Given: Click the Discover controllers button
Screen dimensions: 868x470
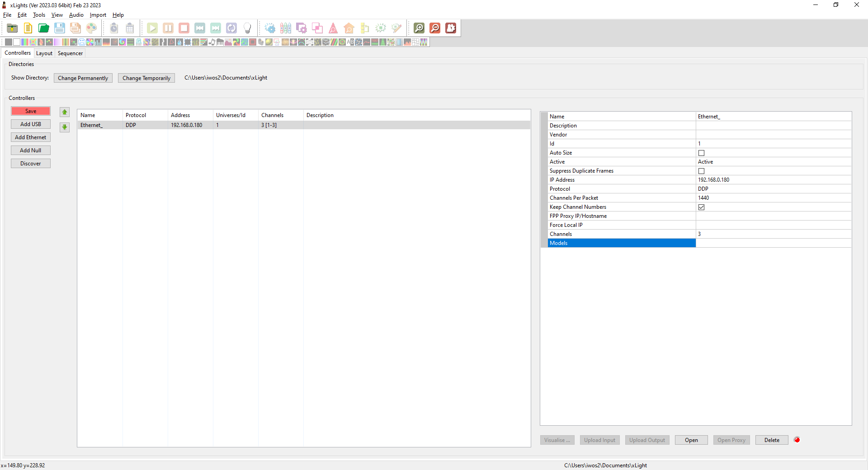Looking at the screenshot, I should (x=30, y=163).
